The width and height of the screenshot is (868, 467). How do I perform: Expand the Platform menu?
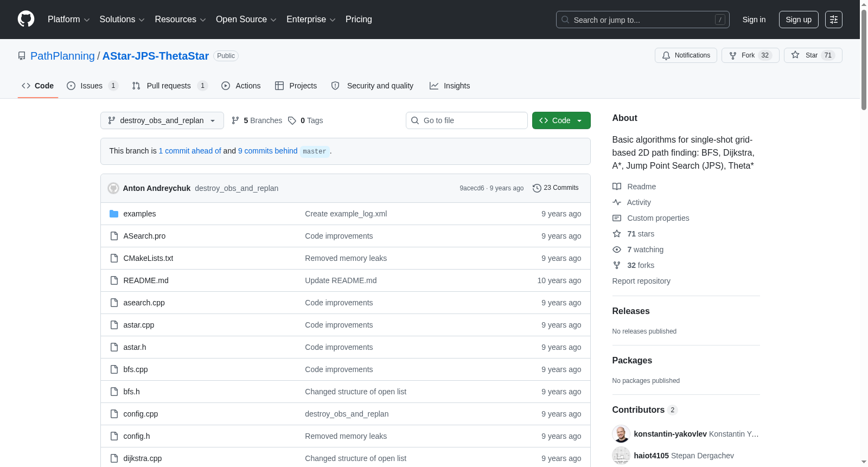[x=68, y=20]
